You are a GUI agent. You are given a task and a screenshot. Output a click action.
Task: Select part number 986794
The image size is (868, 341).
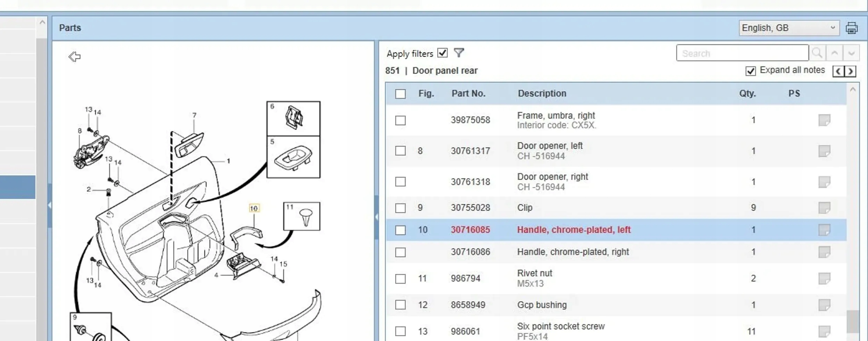point(465,278)
